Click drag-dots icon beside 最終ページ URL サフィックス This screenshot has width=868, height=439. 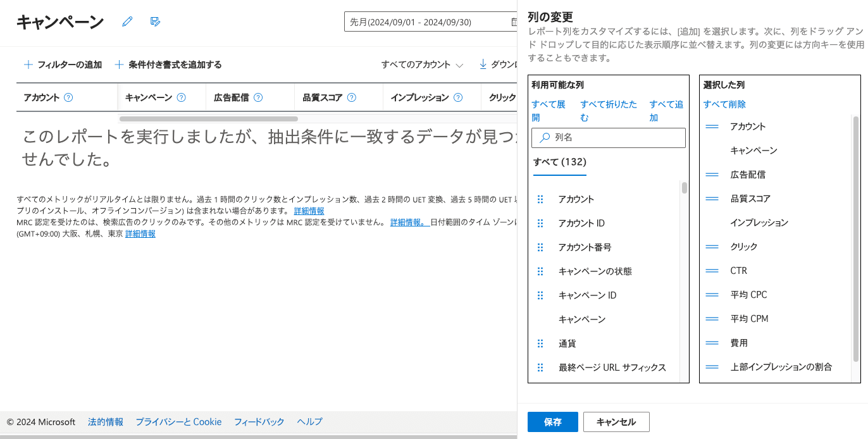[540, 368]
